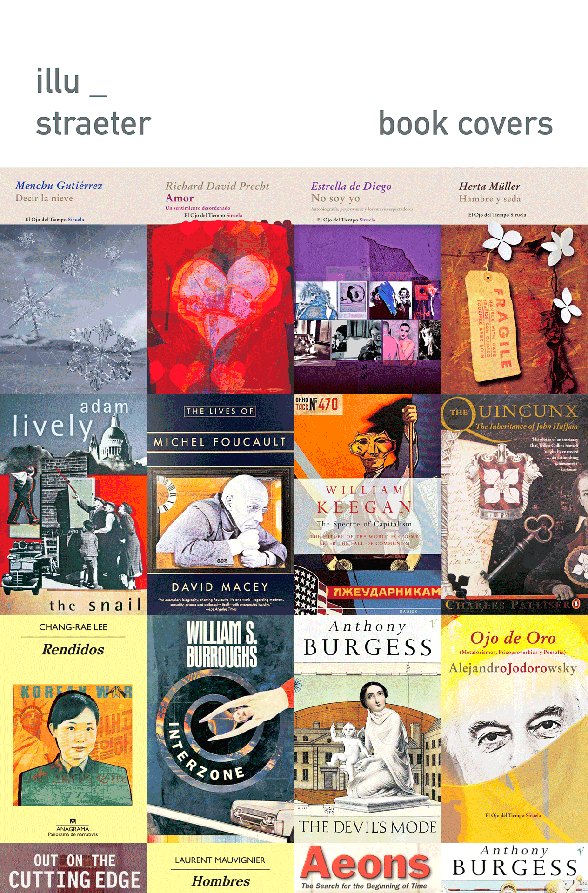The width and height of the screenshot is (588, 893).
Task: Click the 'illu _ straeter' site title
Action: (x=94, y=102)
